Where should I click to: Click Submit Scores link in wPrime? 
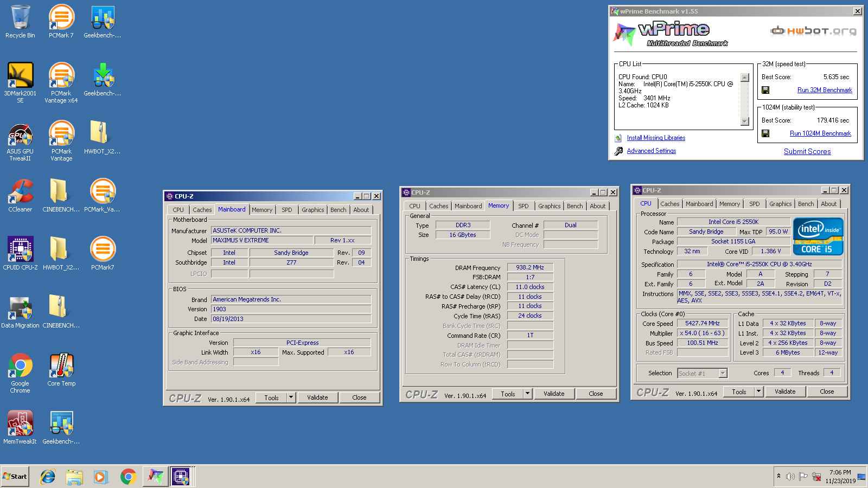(807, 151)
